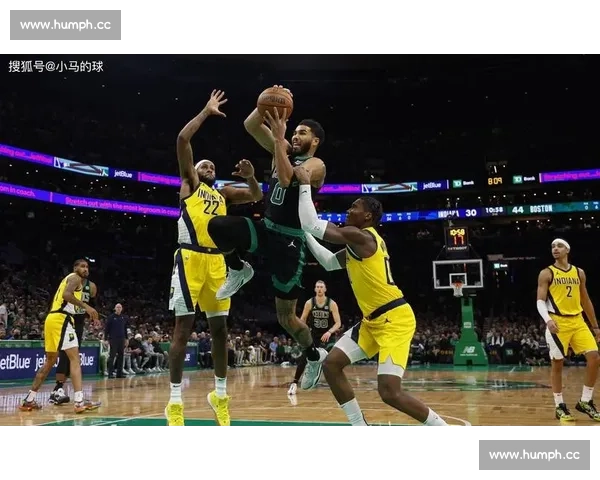The height and width of the screenshot is (480, 600).
Task: Click the basketball held above the players
Action: point(274,101)
